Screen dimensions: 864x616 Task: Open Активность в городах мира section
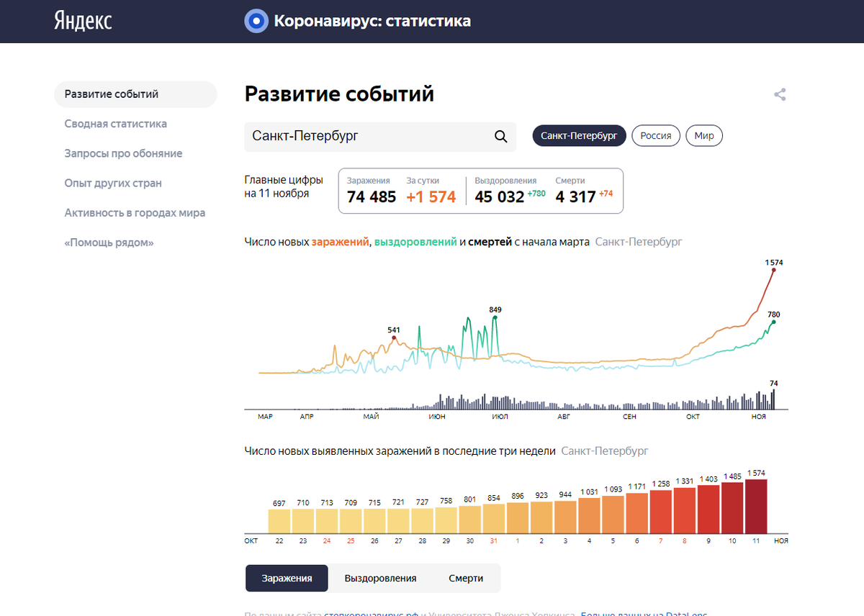[x=135, y=213]
